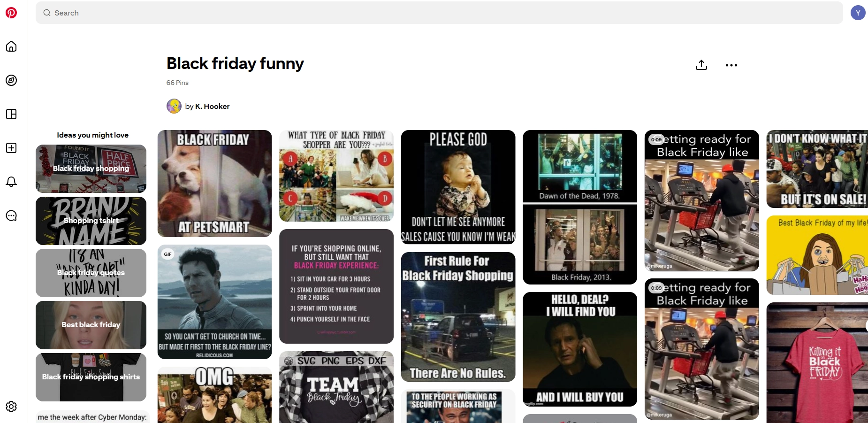Screen dimensions: 868x423
Task: Create a new pin with the plus icon
Action: 11,148
